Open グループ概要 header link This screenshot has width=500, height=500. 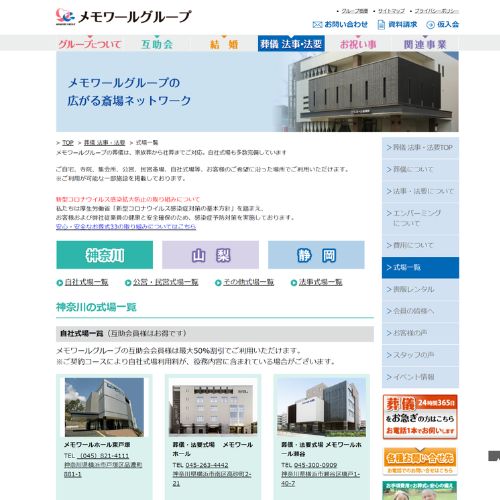point(354,11)
